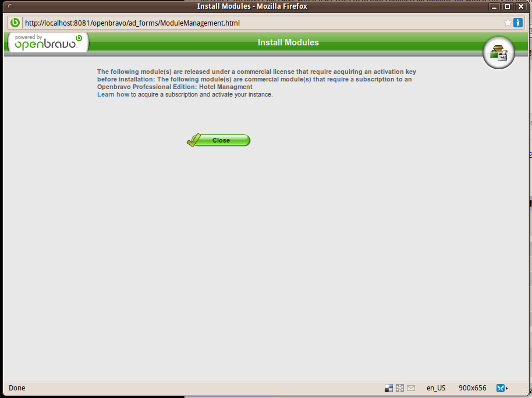Click the blue info icon in address bar
532x398 pixels.
point(518,23)
